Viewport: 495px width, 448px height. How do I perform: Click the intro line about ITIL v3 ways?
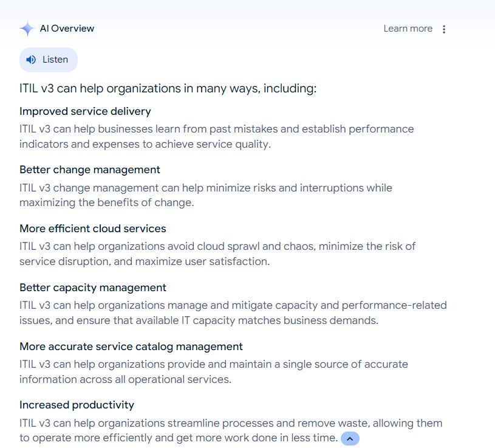[168, 89]
